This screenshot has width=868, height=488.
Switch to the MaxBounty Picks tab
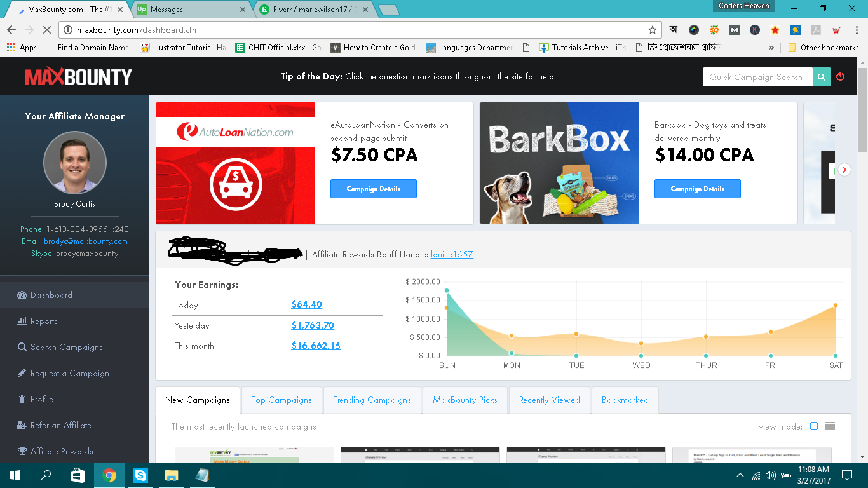click(465, 400)
